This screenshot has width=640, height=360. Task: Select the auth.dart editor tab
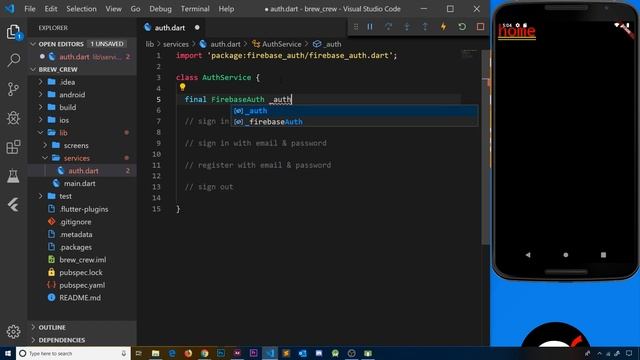pyautogui.click(x=171, y=28)
